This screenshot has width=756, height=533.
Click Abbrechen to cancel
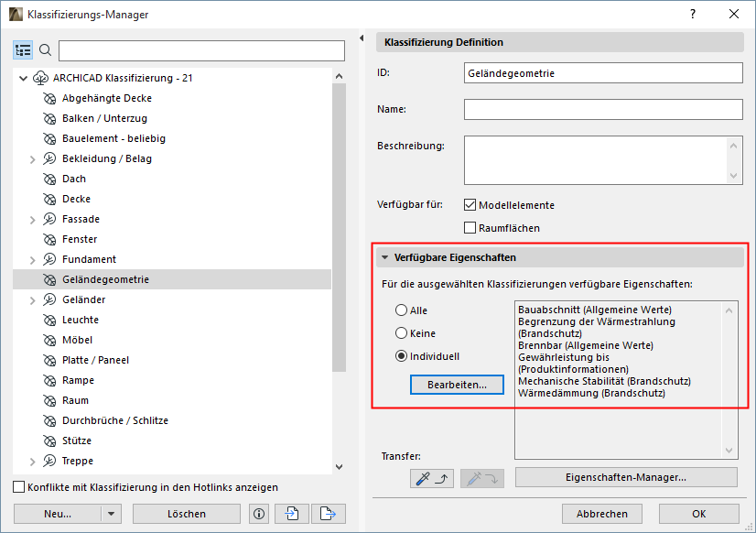pyautogui.click(x=601, y=514)
